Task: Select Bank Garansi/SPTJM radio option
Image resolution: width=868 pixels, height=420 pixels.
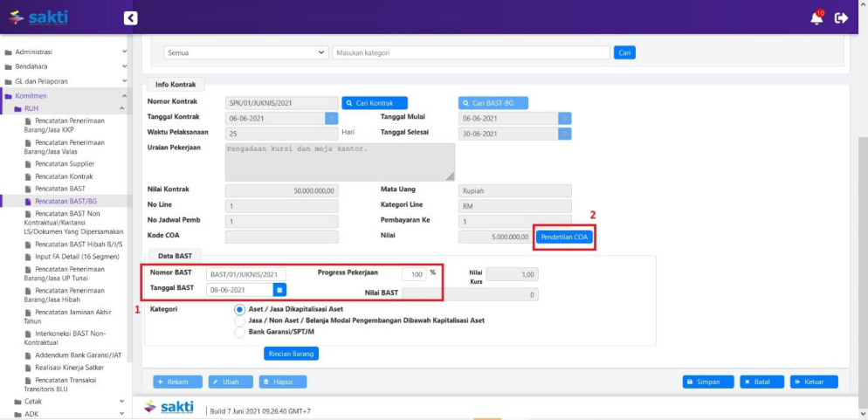Action: (240, 332)
